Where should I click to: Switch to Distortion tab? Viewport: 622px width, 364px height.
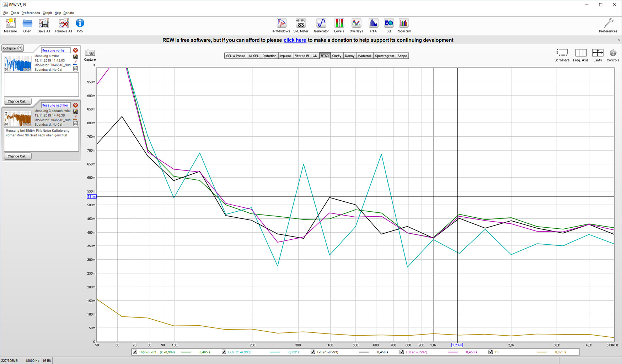tap(269, 56)
